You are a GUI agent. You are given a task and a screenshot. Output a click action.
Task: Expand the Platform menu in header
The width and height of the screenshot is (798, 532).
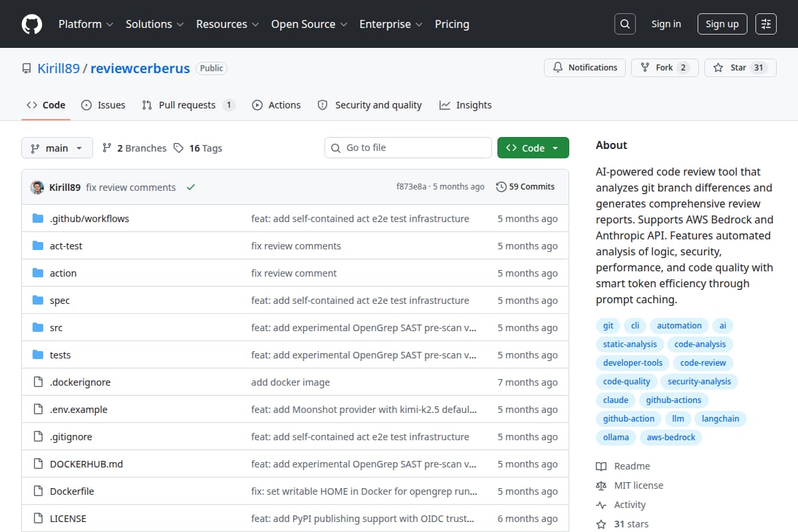(85, 24)
